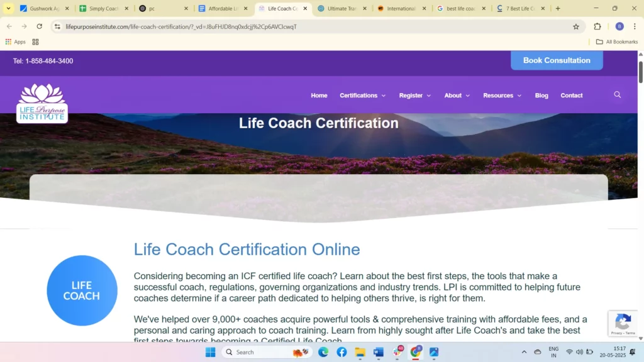Image resolution: width=644 pixels, height=362 pixels.
Task: Launch File Explorer from the taskbar
Action: [360, 352]
